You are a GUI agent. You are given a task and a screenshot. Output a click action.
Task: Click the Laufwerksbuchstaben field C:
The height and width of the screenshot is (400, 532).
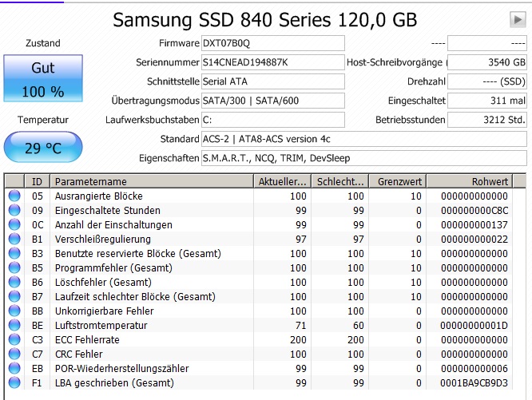[273, 120]
